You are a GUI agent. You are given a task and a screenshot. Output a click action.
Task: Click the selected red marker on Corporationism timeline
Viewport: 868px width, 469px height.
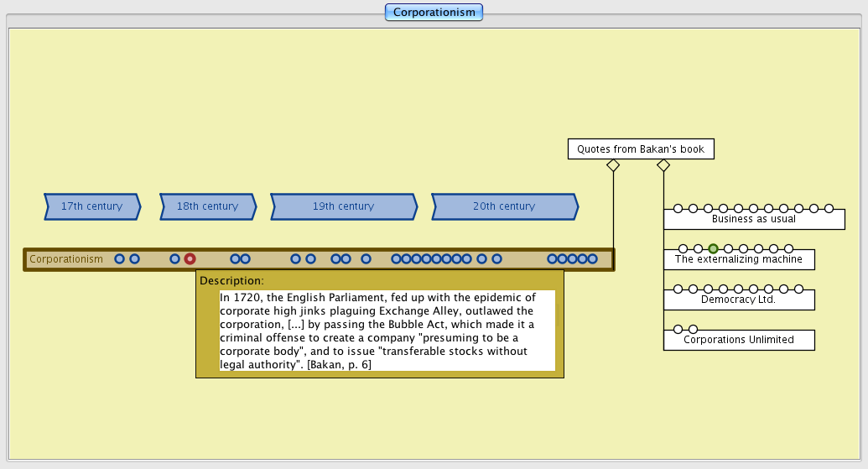tap(190, 259)
